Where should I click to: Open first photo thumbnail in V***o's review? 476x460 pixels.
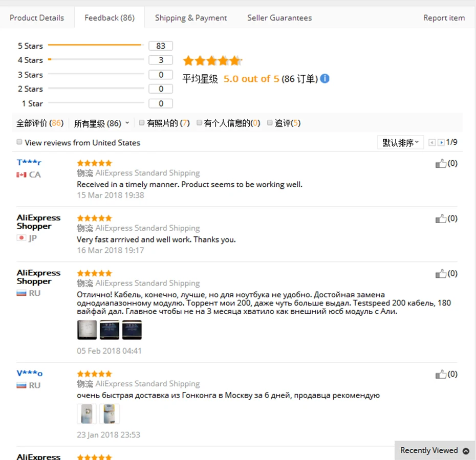86,413
